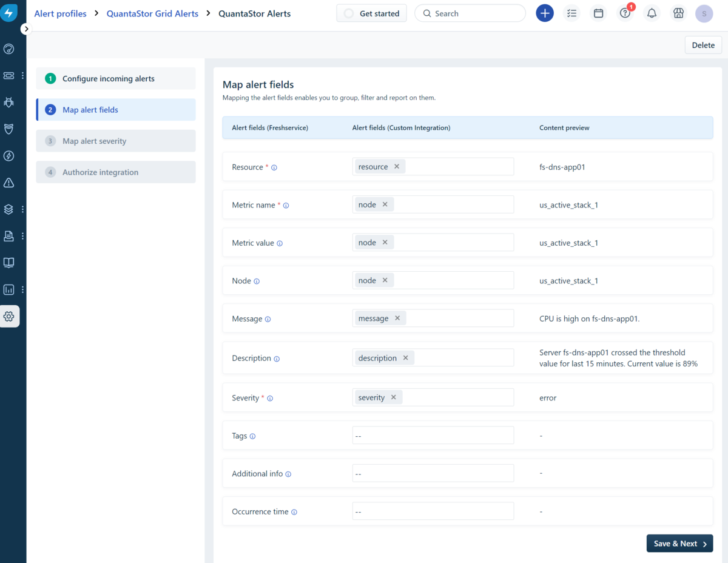
Task: Click the info icon beside Node label
Action: pyautogui.click(x=257, y=281)
